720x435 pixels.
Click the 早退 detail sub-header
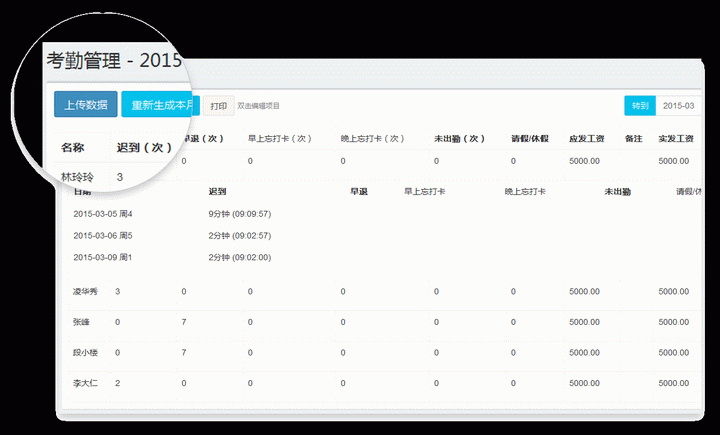[x=359, y=192]
